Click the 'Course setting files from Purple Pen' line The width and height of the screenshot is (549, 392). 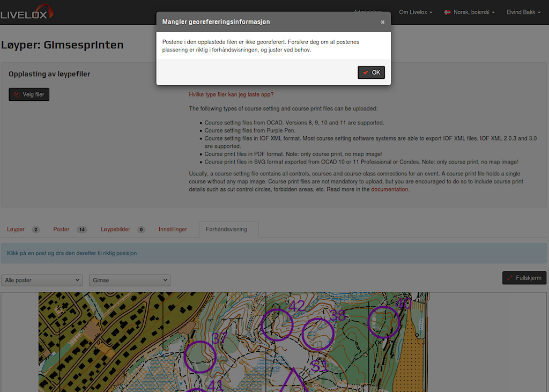tap(250, 131)
